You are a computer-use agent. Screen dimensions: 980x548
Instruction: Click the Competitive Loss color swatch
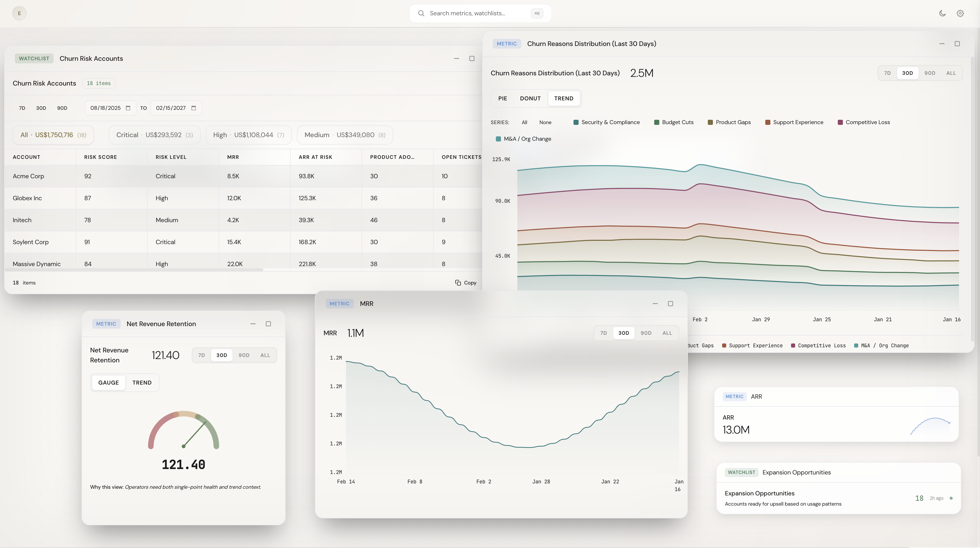(x=840, y=122)
